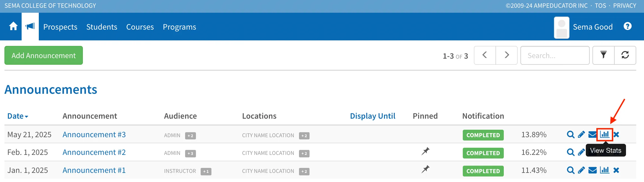
Task: Sort by the Display Until column
Action: pyautogui.click(x=373, y=116)
